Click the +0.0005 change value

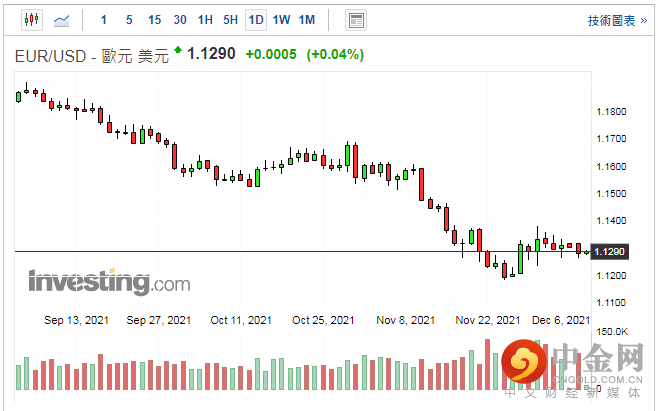pos(271,54)
